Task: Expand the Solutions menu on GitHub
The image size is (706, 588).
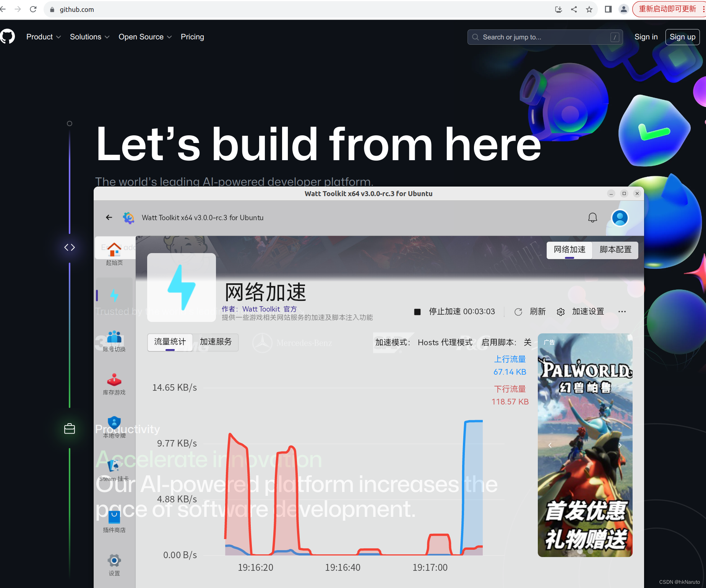Action: [x=90, y=37]
